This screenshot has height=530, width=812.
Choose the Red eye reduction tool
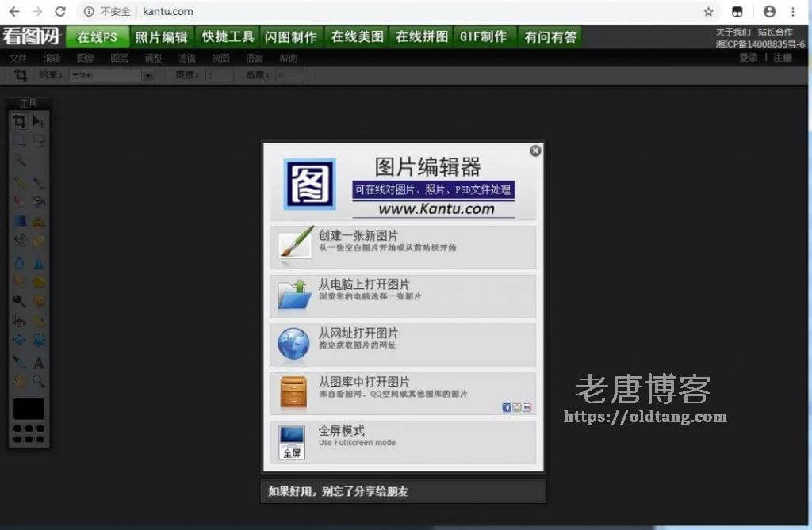click(x=19, y=322)
